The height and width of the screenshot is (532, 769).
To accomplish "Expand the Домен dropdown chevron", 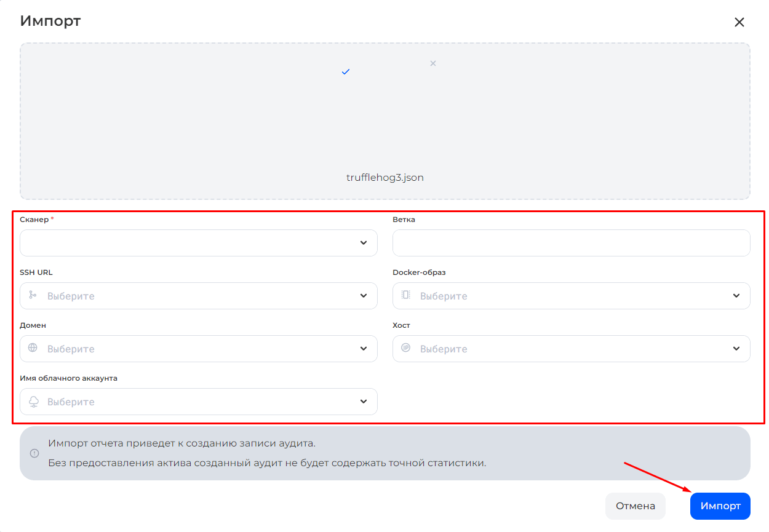I will [363, 349].
